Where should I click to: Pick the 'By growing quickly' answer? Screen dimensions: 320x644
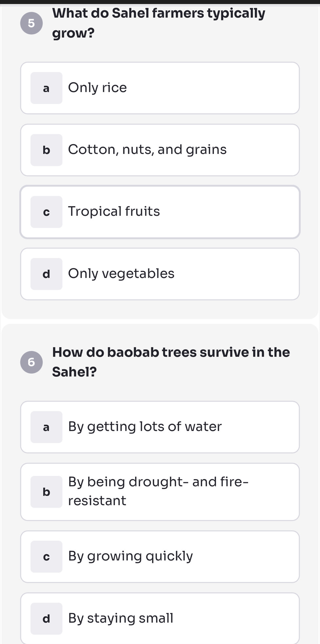[x=160, y=557]
